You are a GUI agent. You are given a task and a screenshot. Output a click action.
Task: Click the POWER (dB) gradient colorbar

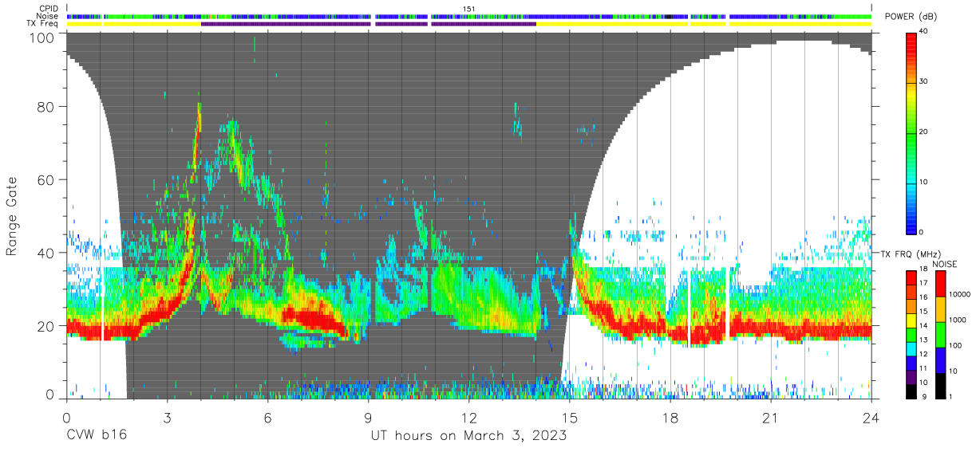click(911, 132)
